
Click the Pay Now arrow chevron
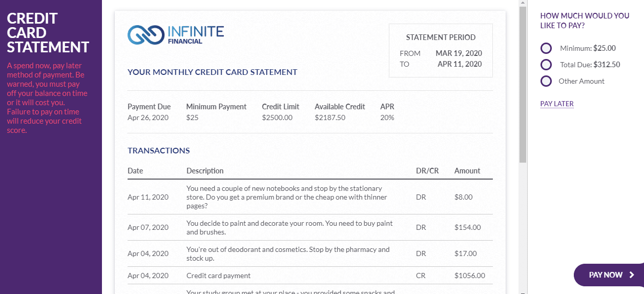point(632,275)
